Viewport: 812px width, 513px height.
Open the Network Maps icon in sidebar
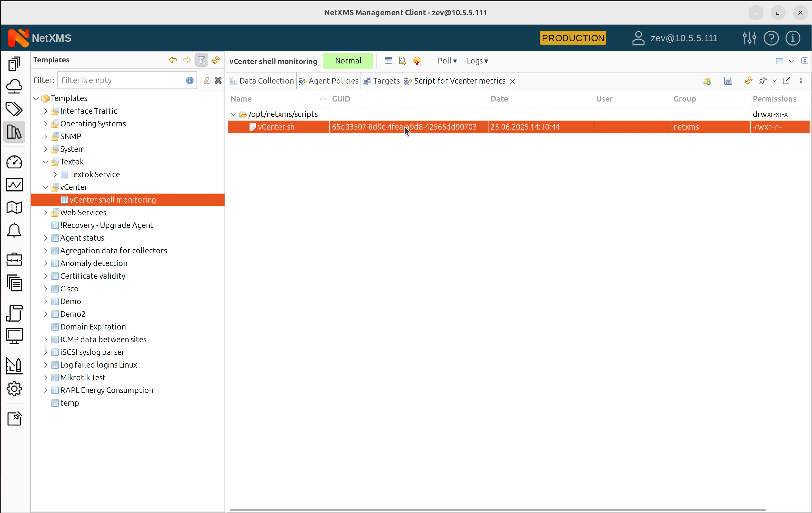click(x=14, y=207)
